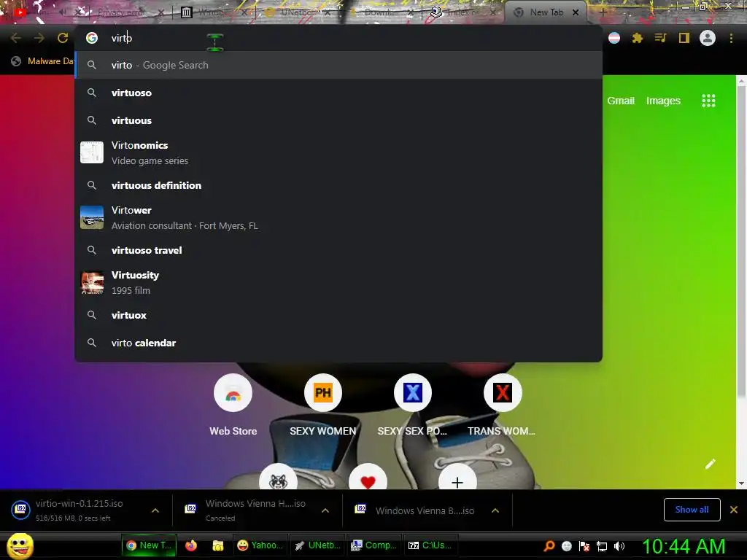Select 'virtuous definition' suggestion
Image resolution: width=747 pixels, height=560 pixels.
[x=338, y=185]
